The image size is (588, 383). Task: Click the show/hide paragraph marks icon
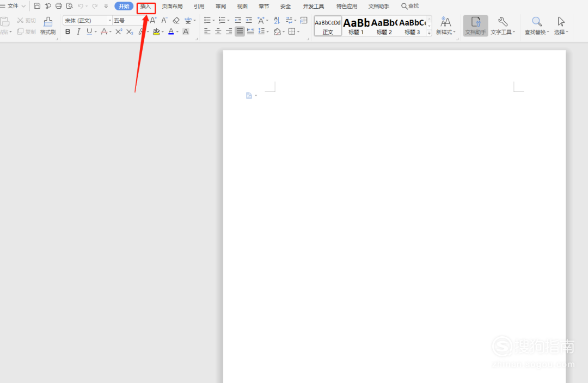289,20
